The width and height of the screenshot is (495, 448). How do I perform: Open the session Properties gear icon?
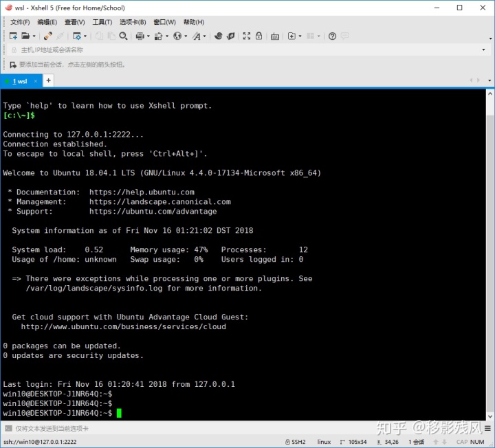77,36
